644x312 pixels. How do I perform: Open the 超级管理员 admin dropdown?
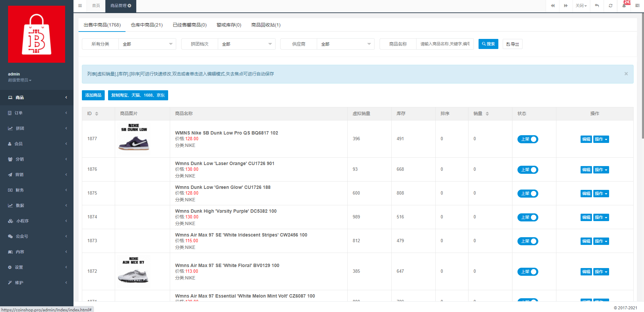tap(20, 80)
